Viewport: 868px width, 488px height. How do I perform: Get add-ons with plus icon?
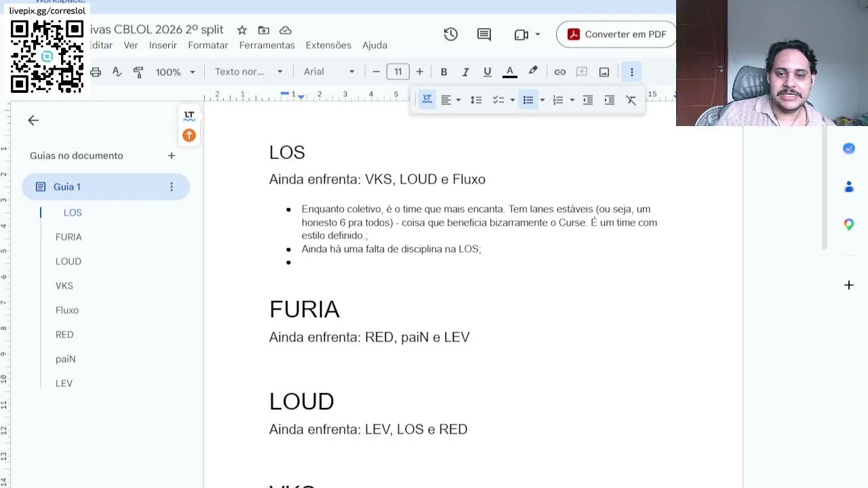[x=849, y=285]
